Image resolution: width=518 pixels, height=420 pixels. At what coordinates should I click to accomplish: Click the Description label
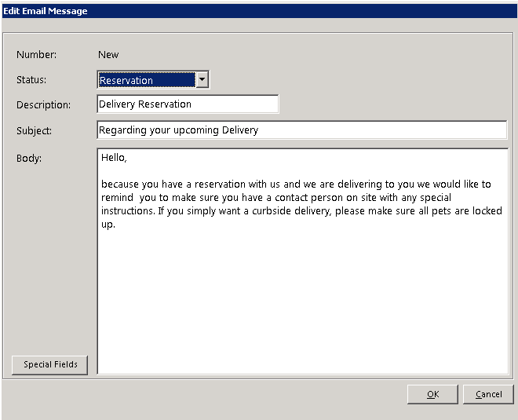click(43, 104)
